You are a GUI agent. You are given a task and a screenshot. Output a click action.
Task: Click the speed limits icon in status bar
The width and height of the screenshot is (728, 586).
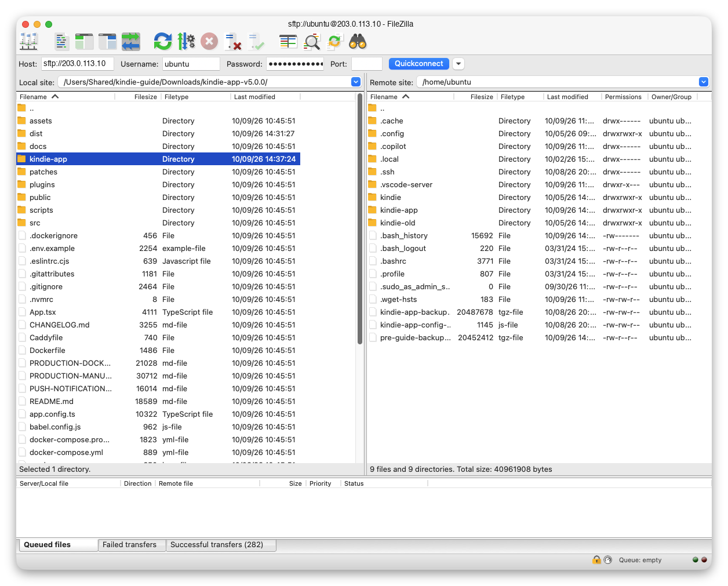coord(607,560)
